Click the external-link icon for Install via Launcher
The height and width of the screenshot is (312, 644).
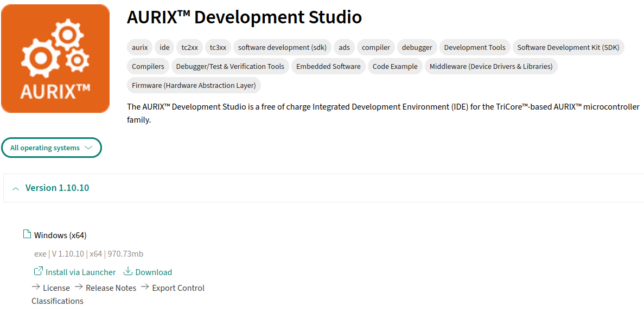click(38, 271)
